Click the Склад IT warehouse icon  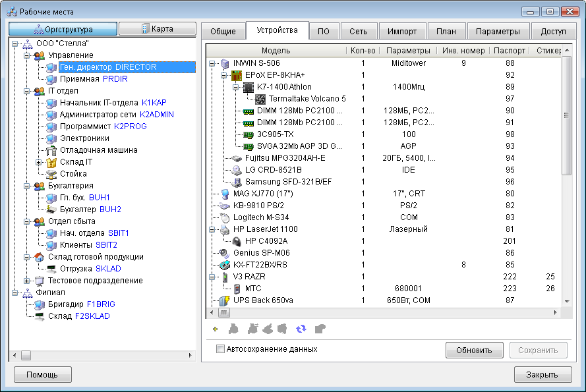pyautogui.click(x=51, y=162)
